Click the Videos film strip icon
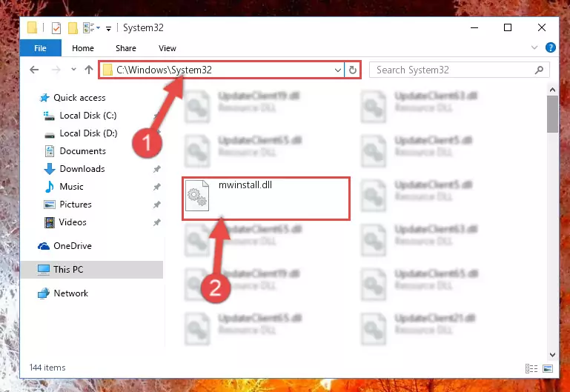 click(x=50, y=222)
